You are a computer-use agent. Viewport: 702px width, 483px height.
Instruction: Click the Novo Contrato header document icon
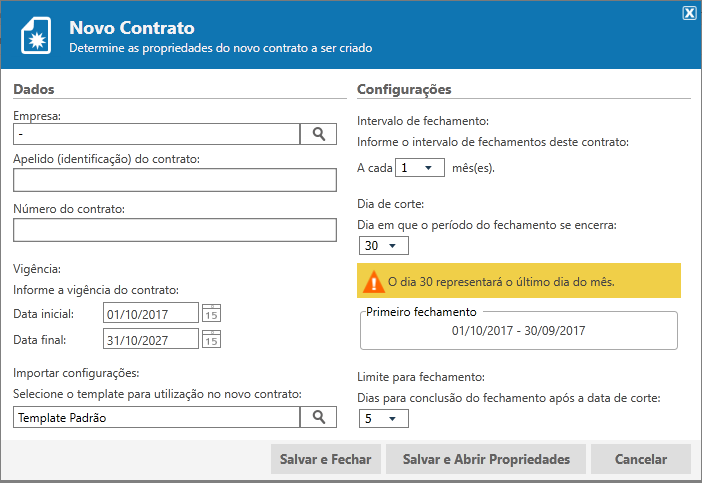38,37
